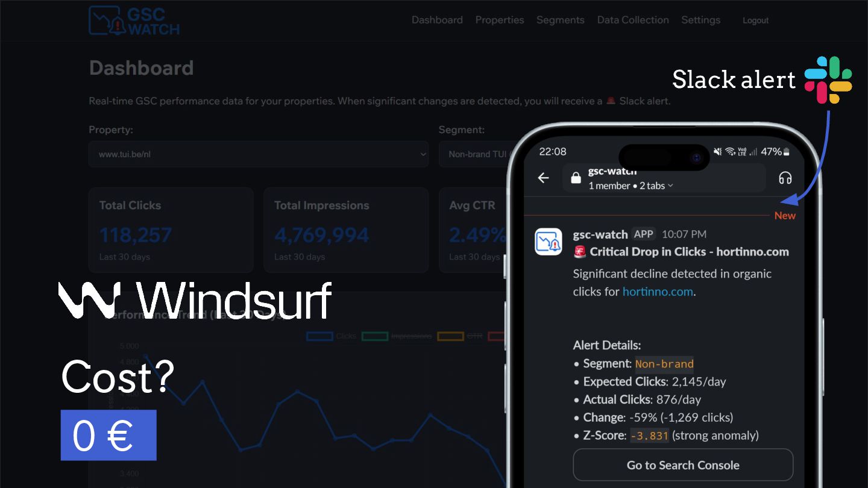The image size is (868, 488).
Task: Expand the Property dropdown www.tui.be/nl
Action: coord(259,154)
